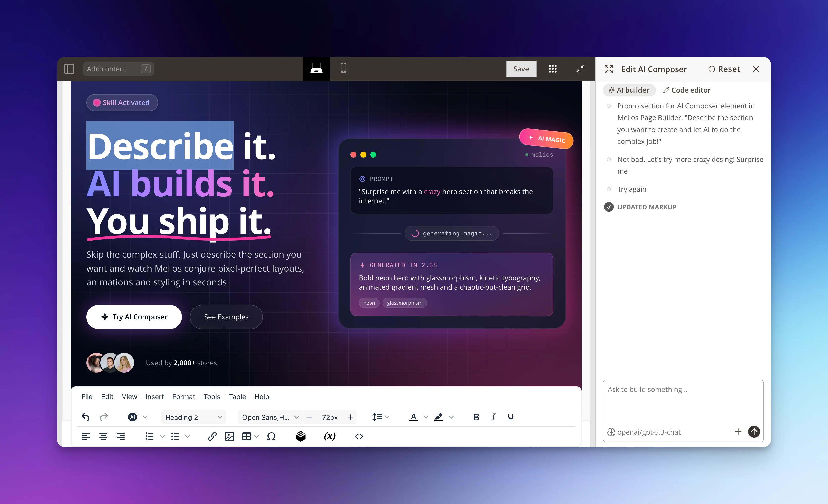Image resolution: width=828 pixels, height=504 pixels.
Task: Insert a numbered list
Action: 149,436
